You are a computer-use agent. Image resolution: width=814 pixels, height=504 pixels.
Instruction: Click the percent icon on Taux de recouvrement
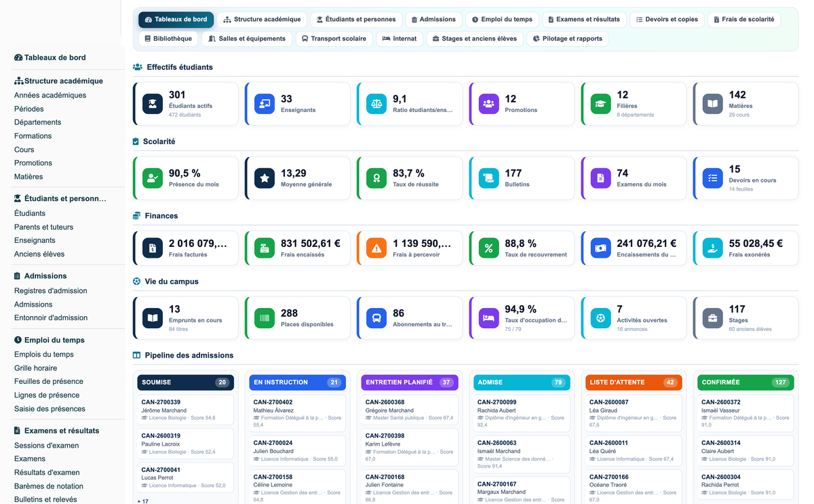click(x=488, y=248)
